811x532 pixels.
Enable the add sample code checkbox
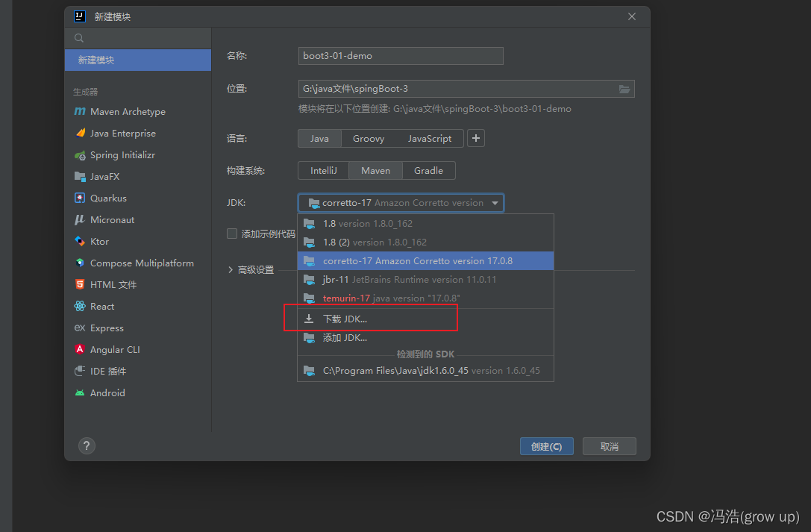pos(232,234)
